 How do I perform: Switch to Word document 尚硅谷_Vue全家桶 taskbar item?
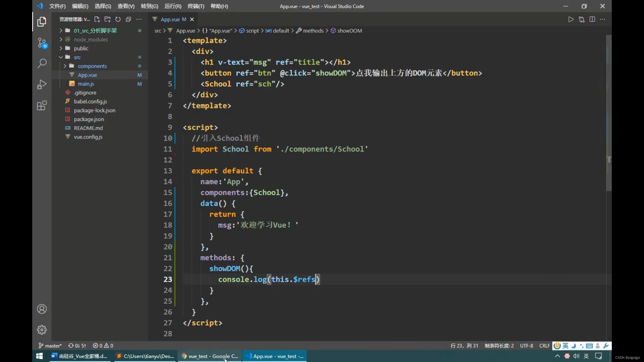pyautogui.click(x=80, y=356)
